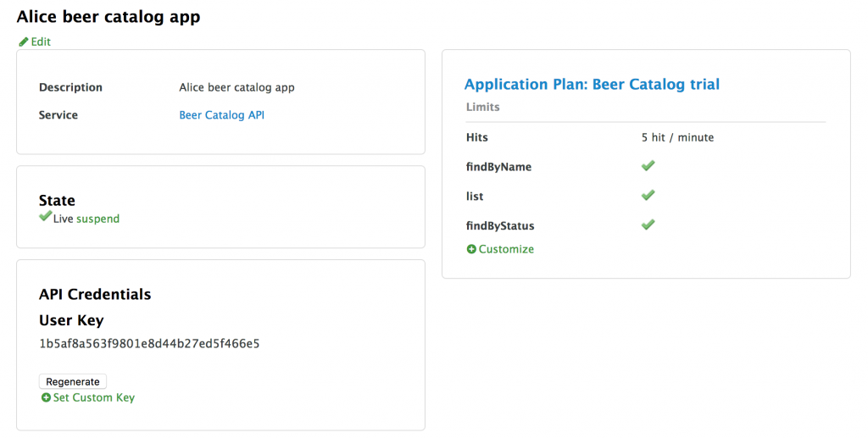The height and width of the screenshot is (438, 868).
Task: Click the pencil icon beside Edit
Action: coord(24,42)
